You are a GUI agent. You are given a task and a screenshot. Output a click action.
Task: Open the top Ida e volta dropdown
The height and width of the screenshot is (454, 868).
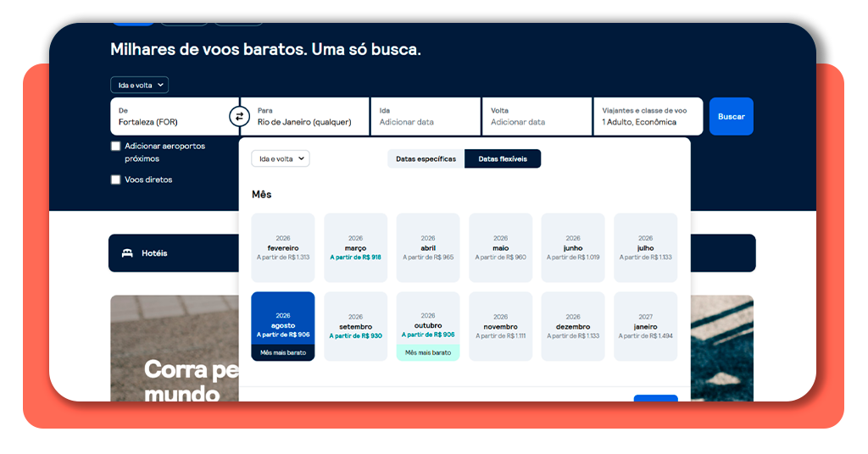[x=140, y=86]
